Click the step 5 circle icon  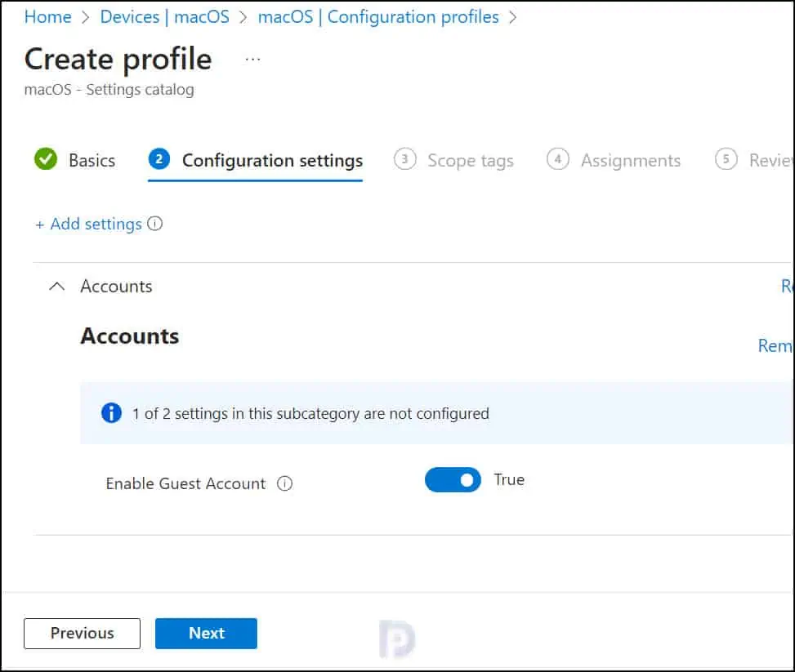click(x=726, y=159)
